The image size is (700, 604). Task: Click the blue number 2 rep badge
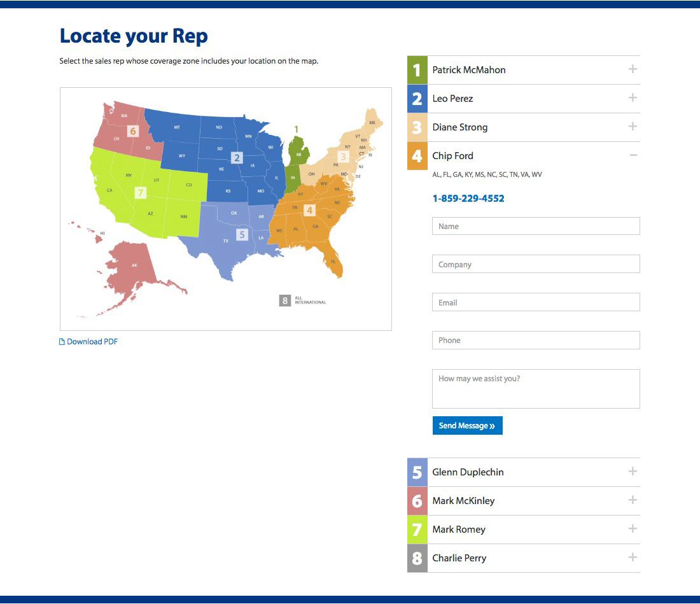[x=417, y=99]
